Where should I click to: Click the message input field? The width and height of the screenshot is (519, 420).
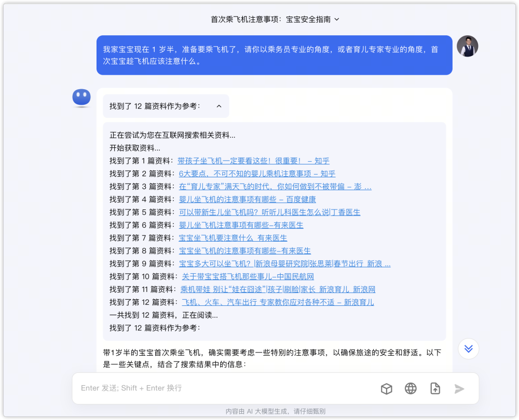coord(208,388)
